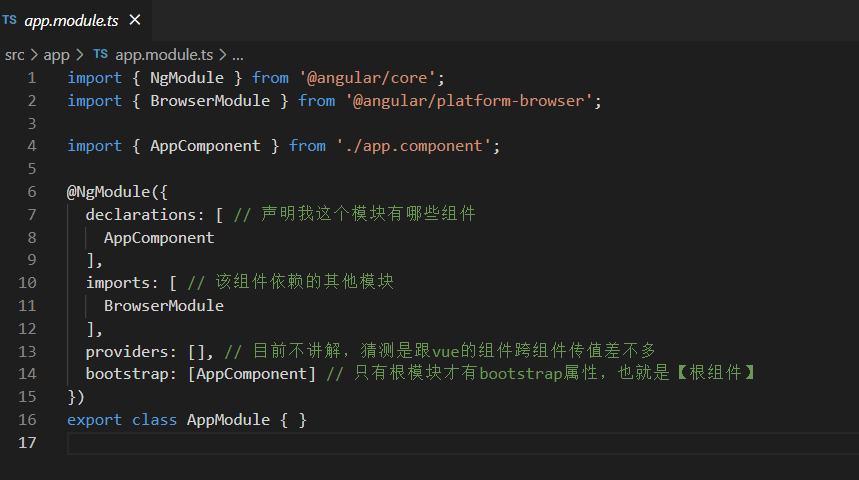Click AppComponent inside the declarations array

coord(159,238)
